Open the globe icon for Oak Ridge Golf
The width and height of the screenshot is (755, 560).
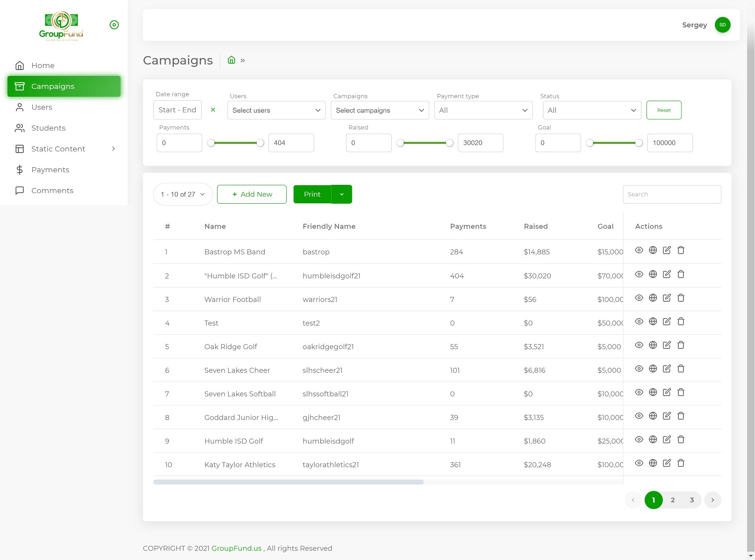(653, 345)
